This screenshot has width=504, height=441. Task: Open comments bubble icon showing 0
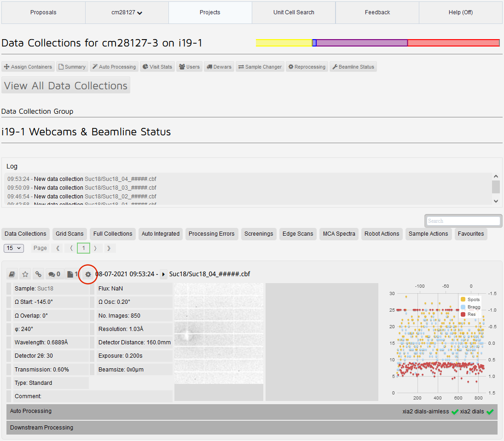pyautogui.click(x=54, y=274)
